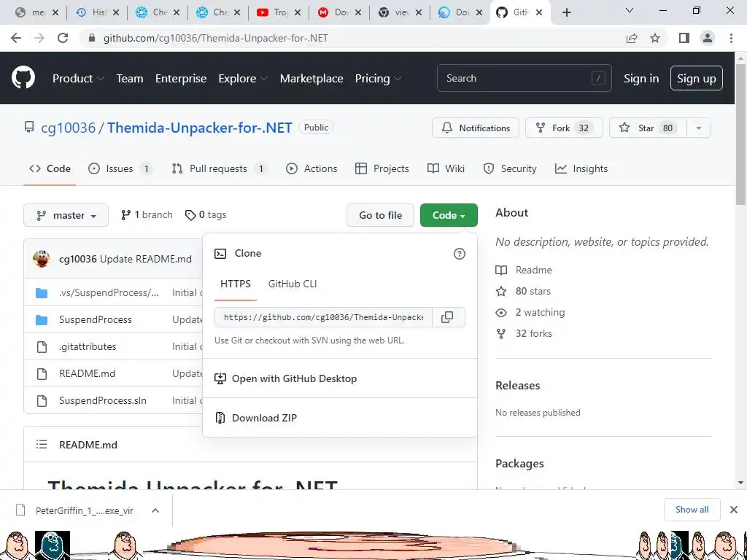This screenshot has height=560, width=747.
Task: Toggle the green Code dropdown button
Action: click(x=449, y=215)
